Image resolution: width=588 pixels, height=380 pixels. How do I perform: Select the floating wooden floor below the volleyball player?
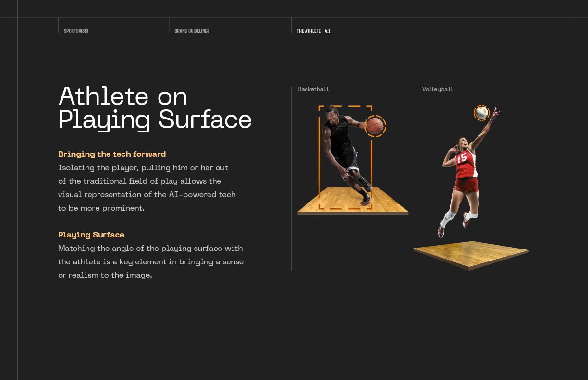point(471,253)
